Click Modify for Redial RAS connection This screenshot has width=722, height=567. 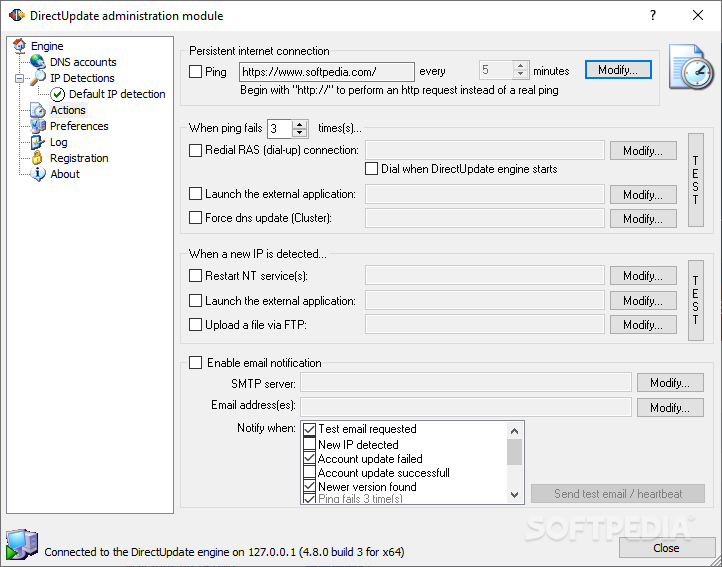[x=643, y=151]
